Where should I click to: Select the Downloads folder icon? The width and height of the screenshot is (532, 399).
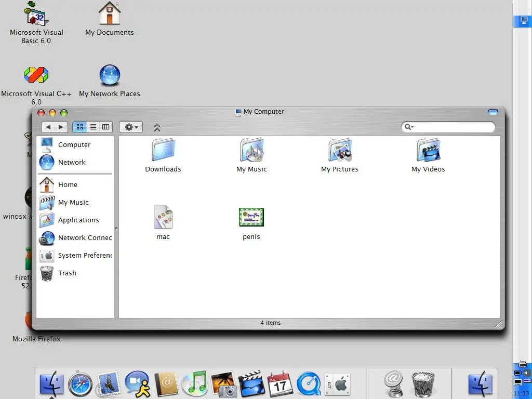[x=163, y=150]
